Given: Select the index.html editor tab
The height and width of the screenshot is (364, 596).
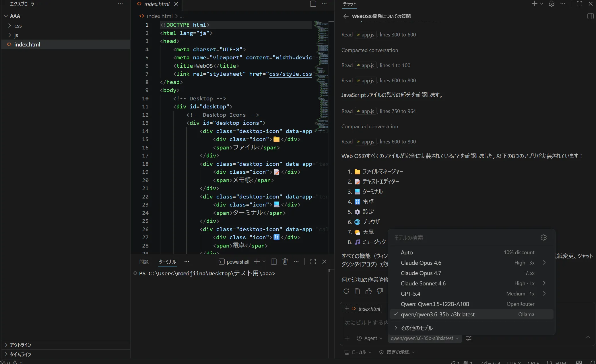Looking at the screenshot, I should [x=157, y=4].
